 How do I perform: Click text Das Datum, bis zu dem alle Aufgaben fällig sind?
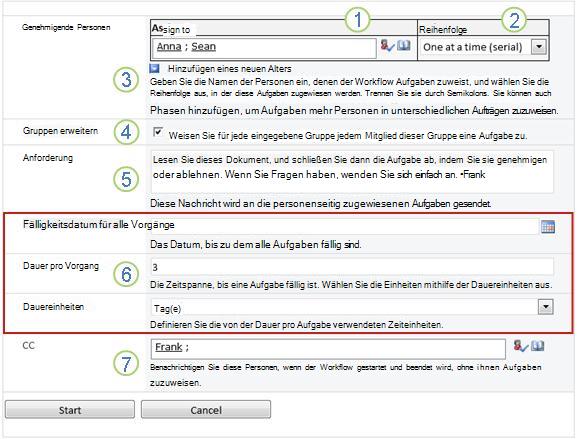256,245
